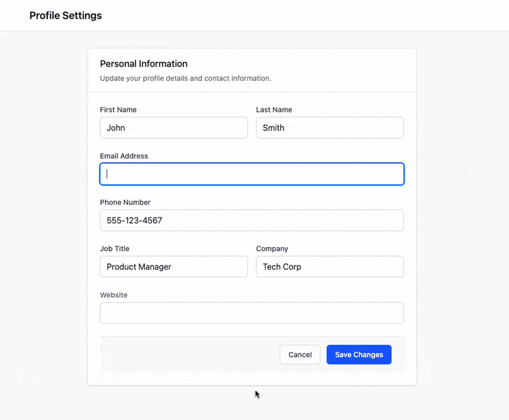Focus the Last Name field containing Smith

(329, 128)
